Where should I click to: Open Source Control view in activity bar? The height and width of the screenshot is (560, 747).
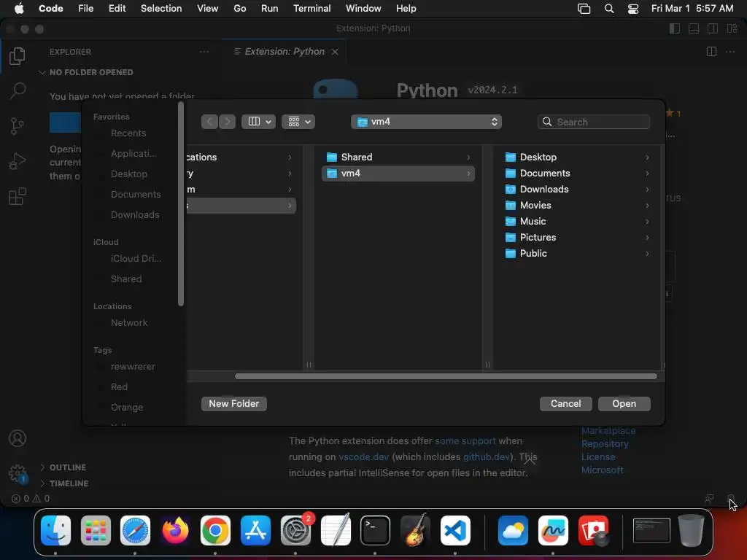(18, 125)
